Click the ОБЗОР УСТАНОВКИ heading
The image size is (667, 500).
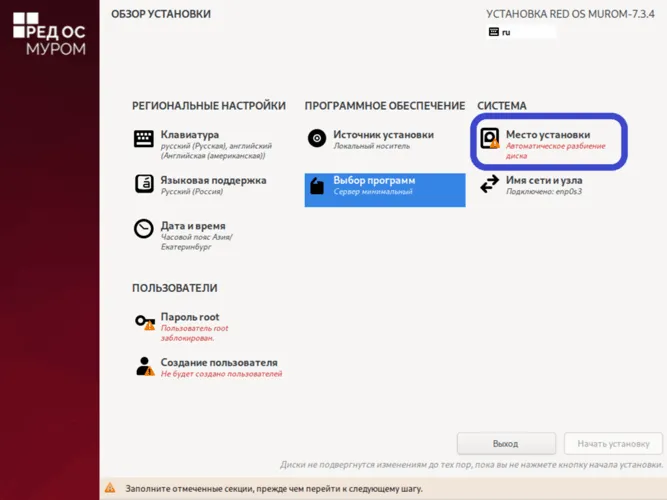pos(161,14)
